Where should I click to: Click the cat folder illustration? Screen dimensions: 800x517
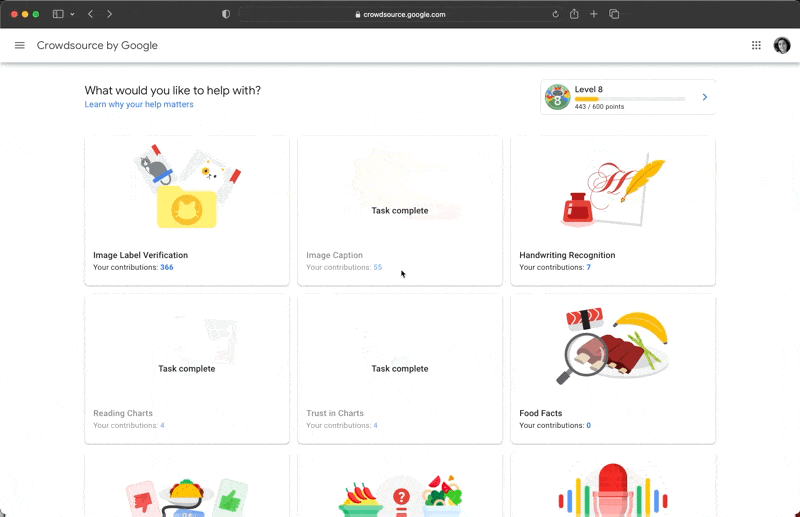187,187
